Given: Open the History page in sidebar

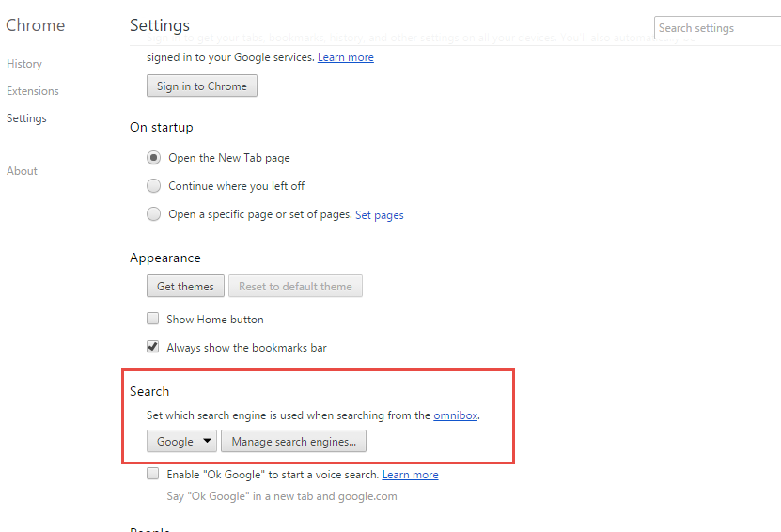Looking at the screenshot, I should [24, 64].
